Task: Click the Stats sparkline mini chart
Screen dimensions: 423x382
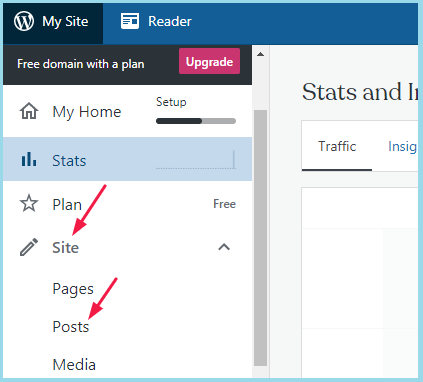Action: click(196, 160)
